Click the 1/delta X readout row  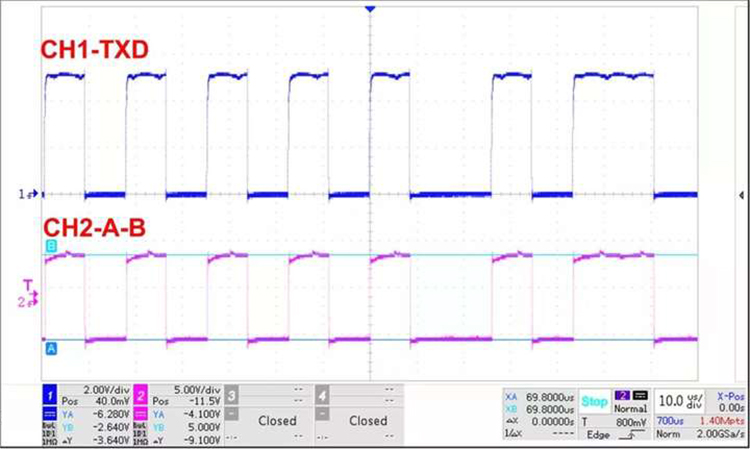(x=540, y=434)
